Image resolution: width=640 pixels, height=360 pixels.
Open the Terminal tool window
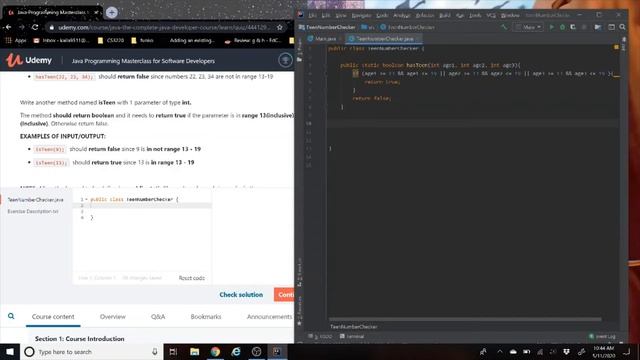(x=351, y=336)
